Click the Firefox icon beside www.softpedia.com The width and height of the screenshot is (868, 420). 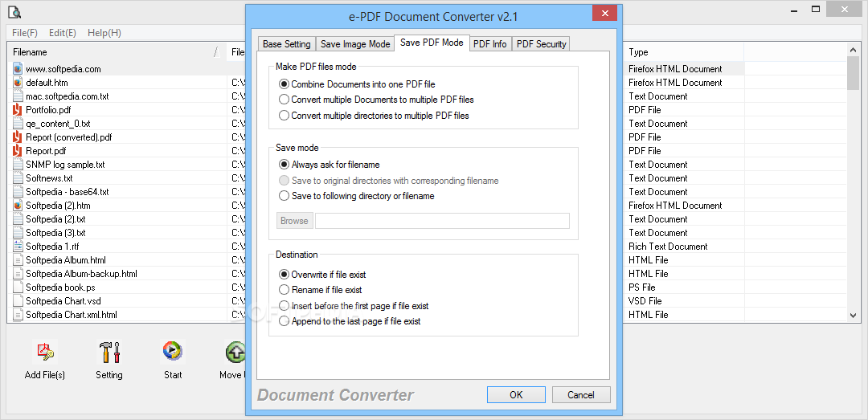coord(17,69)
